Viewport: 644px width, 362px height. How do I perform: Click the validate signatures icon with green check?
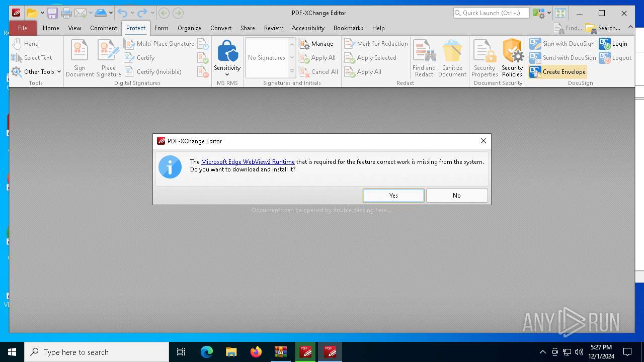pos(203,58)
